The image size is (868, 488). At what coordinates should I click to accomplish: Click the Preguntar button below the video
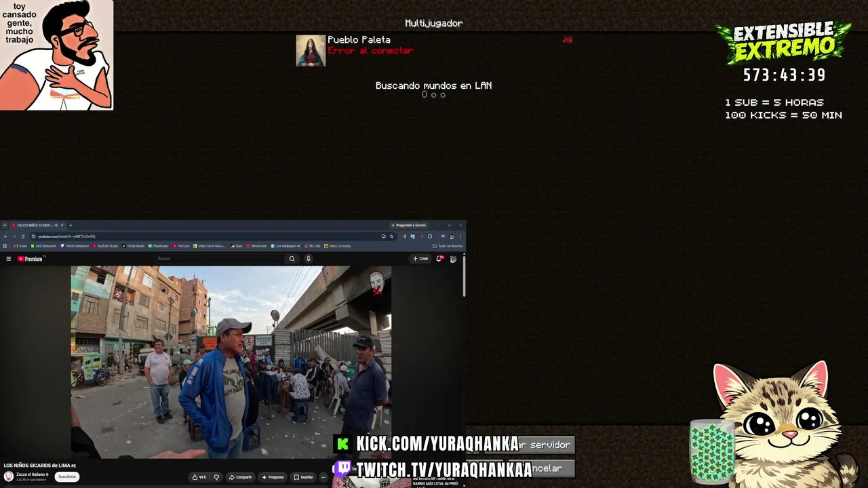pos(273,477)
